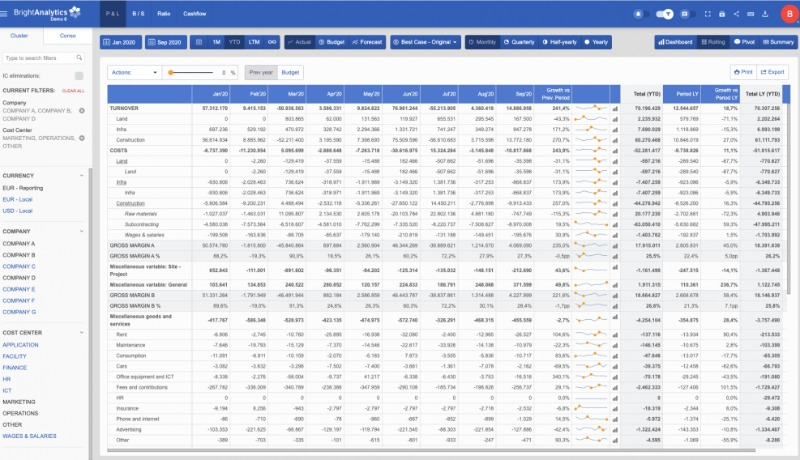Open the chart icon for COSTS row
800x460 pixels.
615,151
